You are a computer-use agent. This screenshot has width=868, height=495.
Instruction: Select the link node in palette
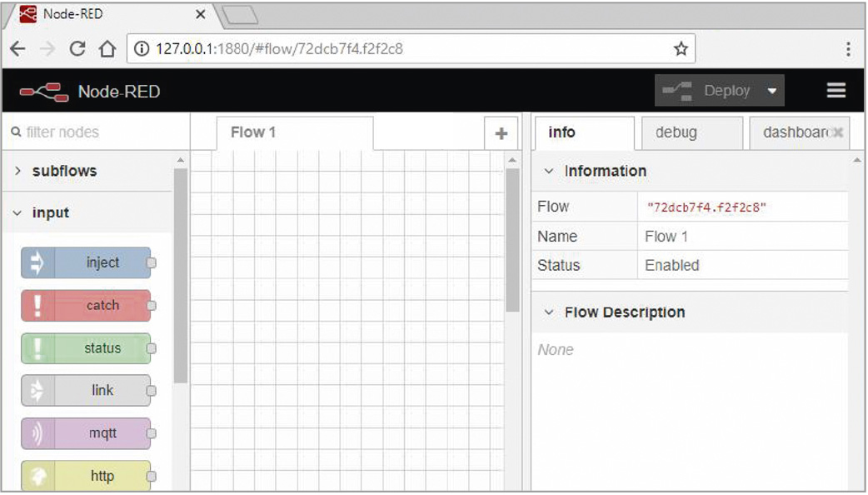click(x=86, y=390)
